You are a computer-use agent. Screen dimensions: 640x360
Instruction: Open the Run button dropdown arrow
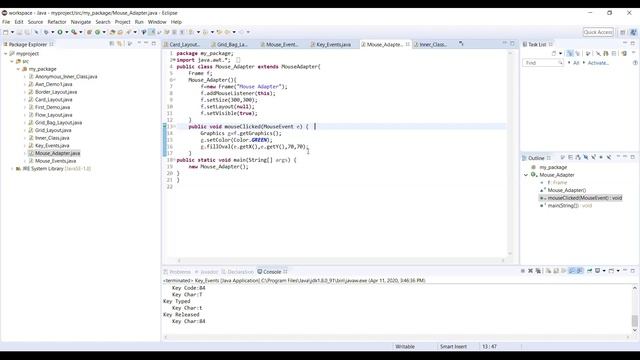coord(67,32)
